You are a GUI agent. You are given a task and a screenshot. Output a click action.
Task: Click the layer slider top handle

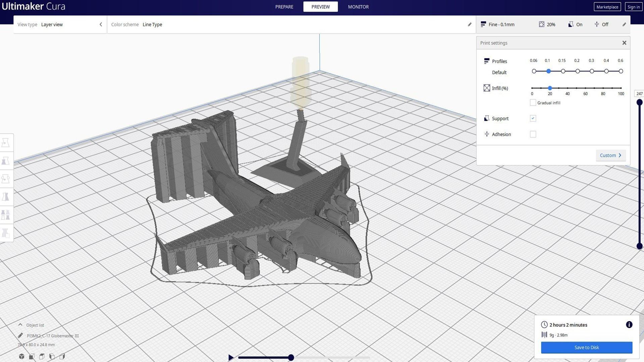pos(639,102)
